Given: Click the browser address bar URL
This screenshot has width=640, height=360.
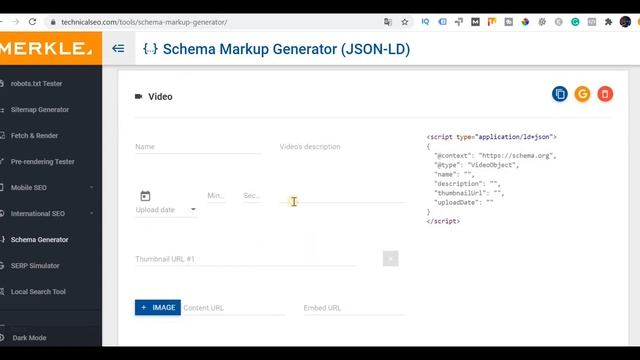Looking at the screenshot, I should pos(144,22).
